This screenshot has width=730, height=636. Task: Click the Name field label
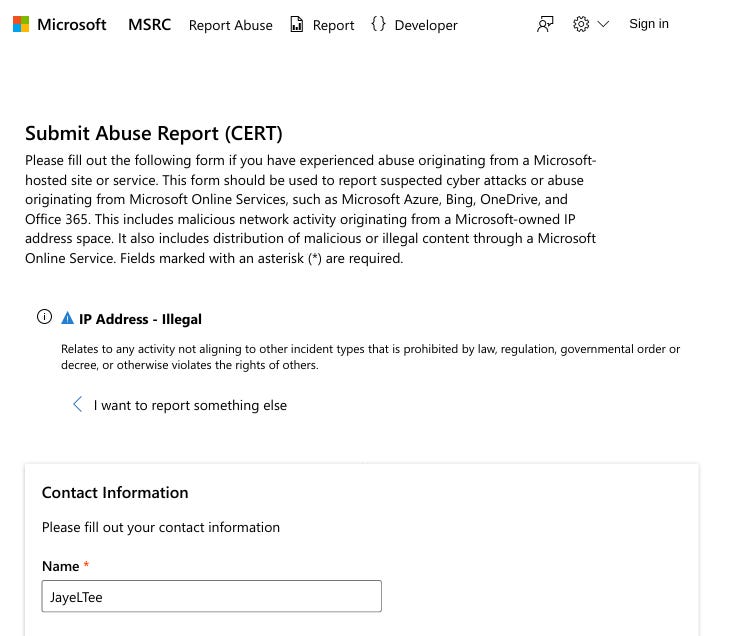[x=61, y=566]
